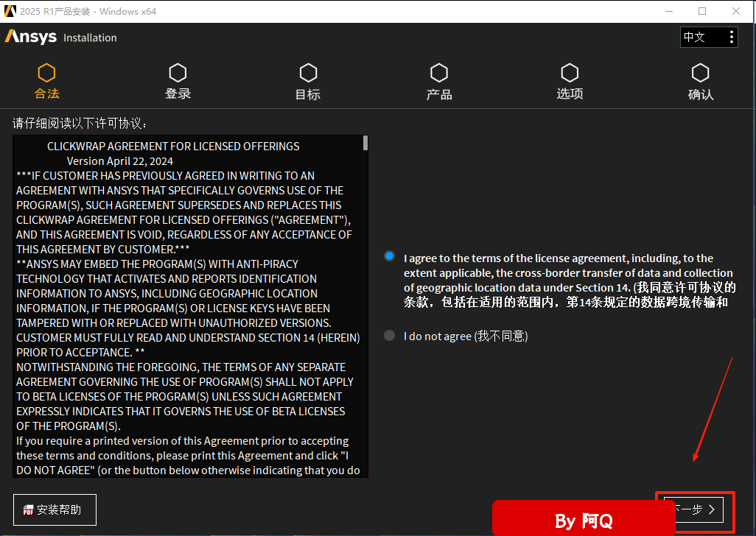Click the 合法 step hexagon icon

[x=46, y=73]
